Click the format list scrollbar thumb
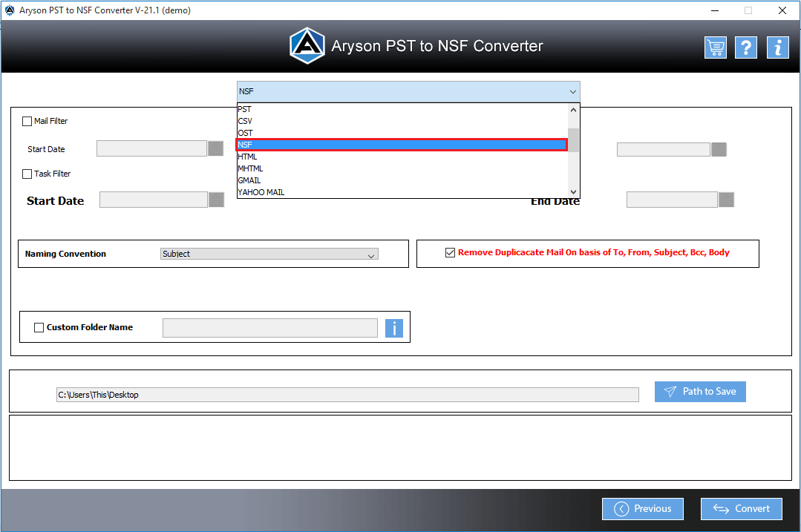This screenshot has width=801, height=532. point(573,140)
